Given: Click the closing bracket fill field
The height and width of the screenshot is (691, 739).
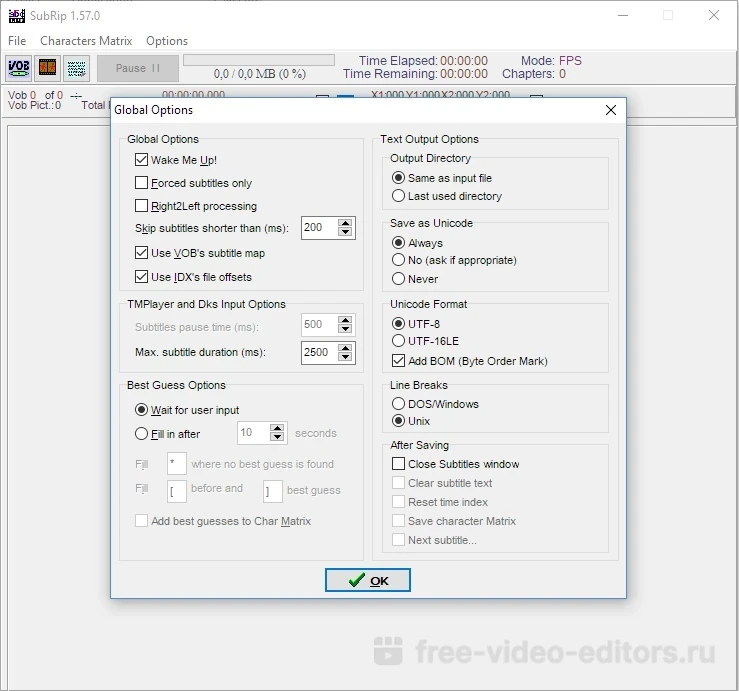Looking at the screenshot, I should 272,492.
